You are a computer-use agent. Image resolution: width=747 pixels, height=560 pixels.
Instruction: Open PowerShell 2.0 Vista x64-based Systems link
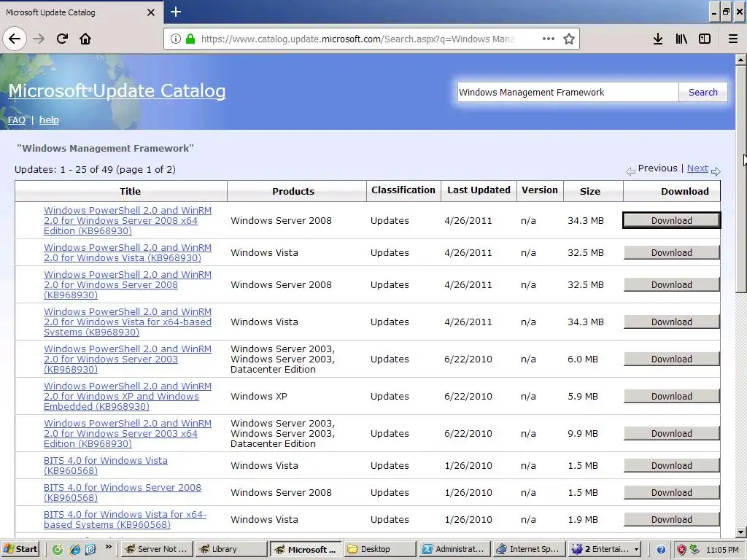127,322
